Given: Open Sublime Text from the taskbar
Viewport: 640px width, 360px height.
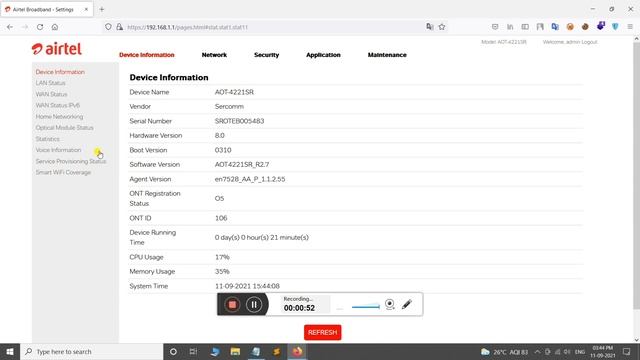Looking at the screenshot, I should [276, 351].
